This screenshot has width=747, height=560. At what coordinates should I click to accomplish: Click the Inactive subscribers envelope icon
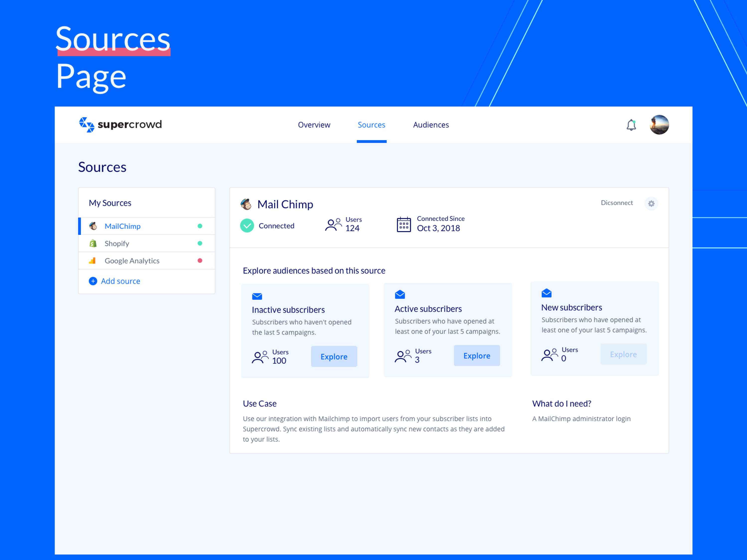tap(257, 296)
